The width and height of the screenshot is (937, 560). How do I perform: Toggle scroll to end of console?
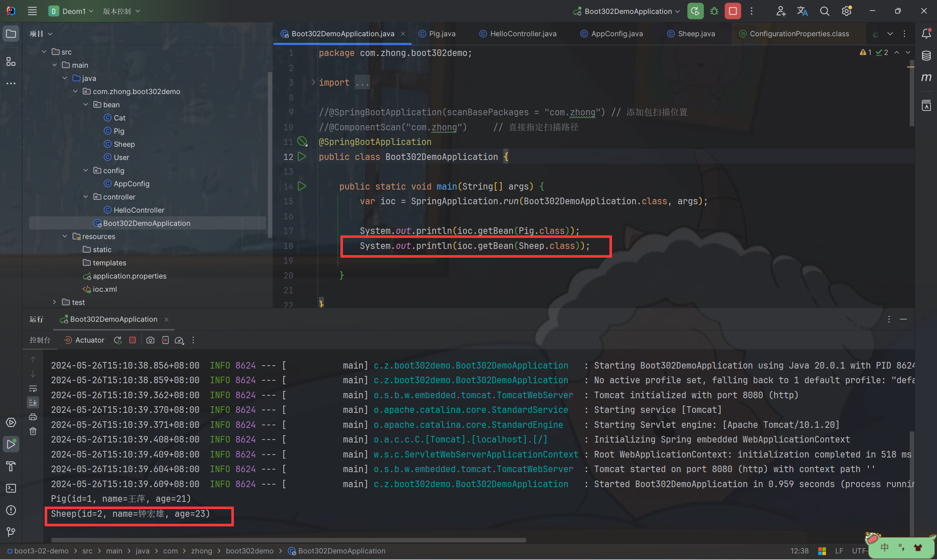33,402
